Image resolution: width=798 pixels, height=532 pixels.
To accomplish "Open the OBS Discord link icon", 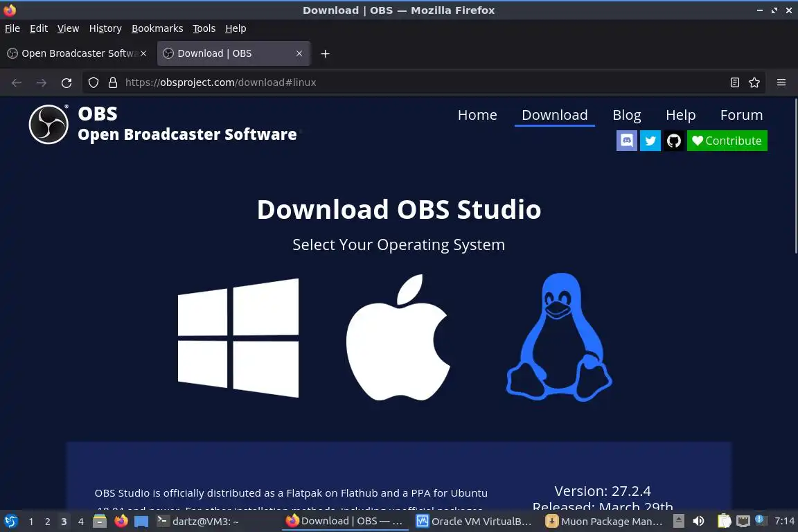I will [626, 141].
